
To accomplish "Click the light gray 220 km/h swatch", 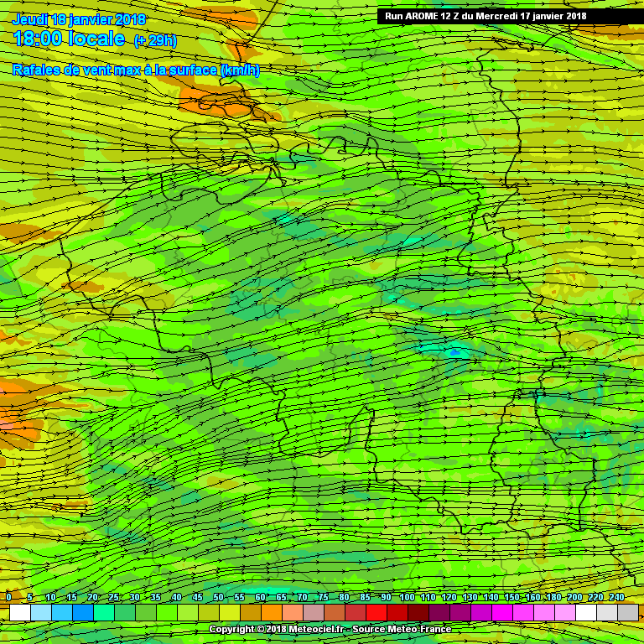I will [607, 612].
